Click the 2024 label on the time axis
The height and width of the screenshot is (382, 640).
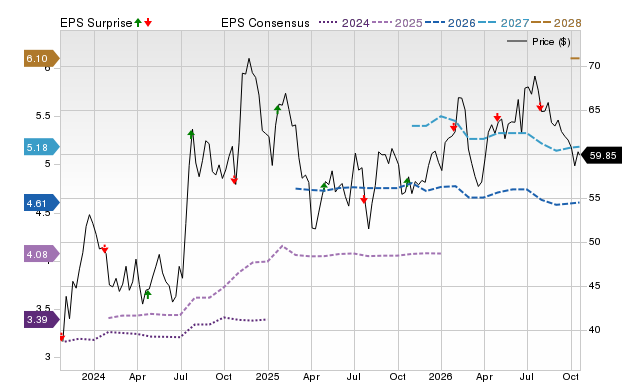pos(93,376)
